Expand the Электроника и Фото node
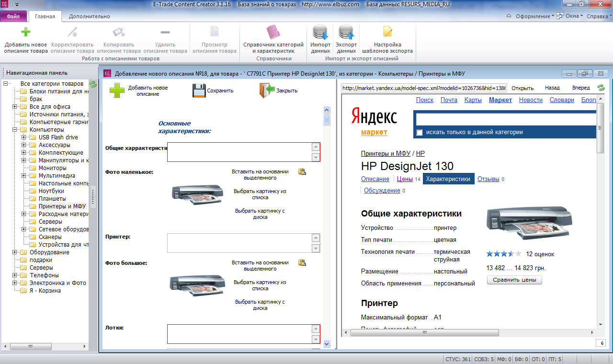This screenshot has width=613, height=364. tap(15, 283)
